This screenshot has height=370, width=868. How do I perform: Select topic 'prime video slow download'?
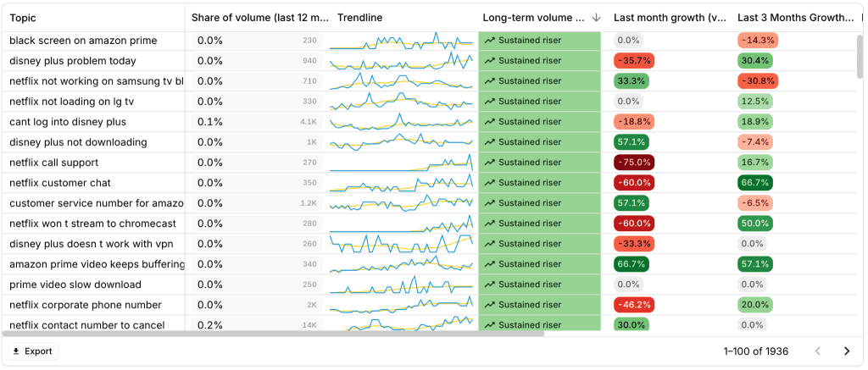(75, 284)
